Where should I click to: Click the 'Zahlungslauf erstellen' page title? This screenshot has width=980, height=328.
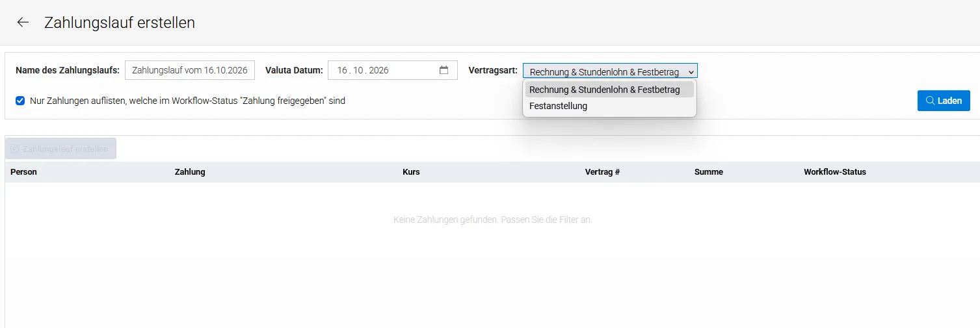point(120,23)
